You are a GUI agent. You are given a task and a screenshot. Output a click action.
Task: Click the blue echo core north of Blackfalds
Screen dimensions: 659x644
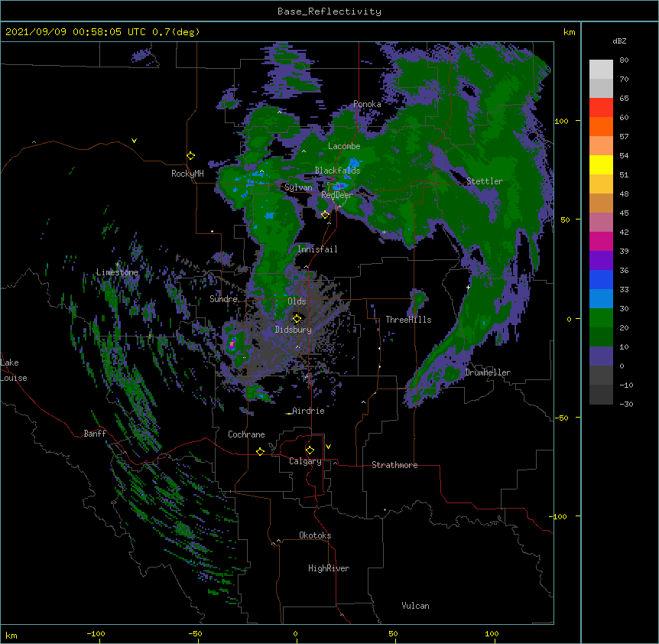tap(355, 163)
